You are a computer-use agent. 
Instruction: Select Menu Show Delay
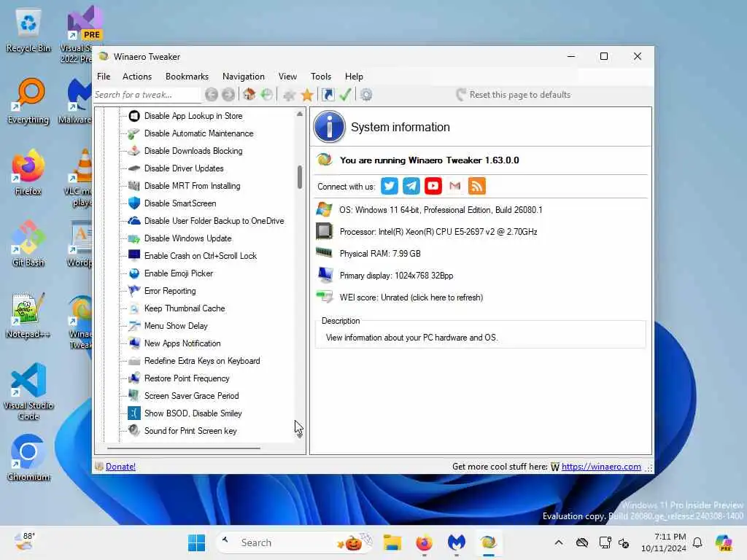tap(176, 326)
